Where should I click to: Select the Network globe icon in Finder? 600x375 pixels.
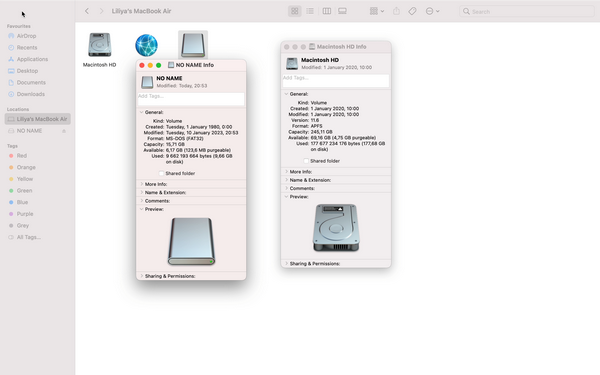pyautogui.click(x=146, y=45)
